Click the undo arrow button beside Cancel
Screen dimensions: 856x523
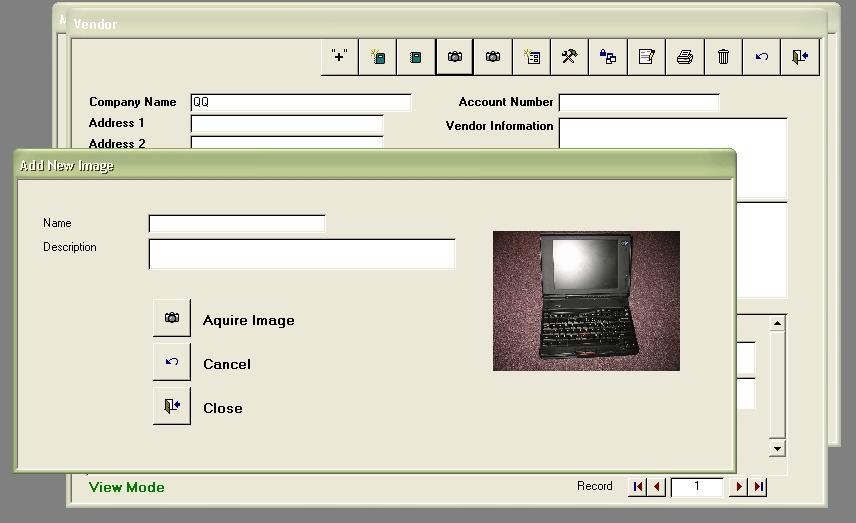coord(172,361)
